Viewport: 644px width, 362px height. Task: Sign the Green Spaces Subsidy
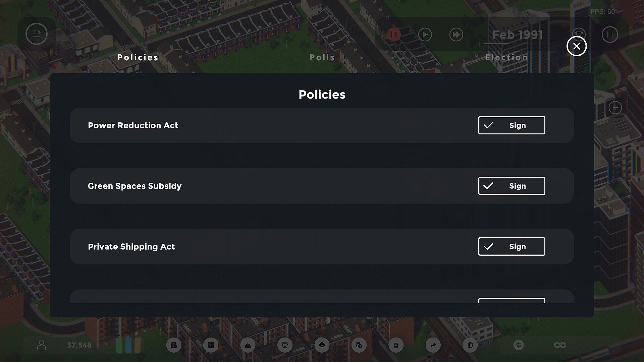coord(512,186)
